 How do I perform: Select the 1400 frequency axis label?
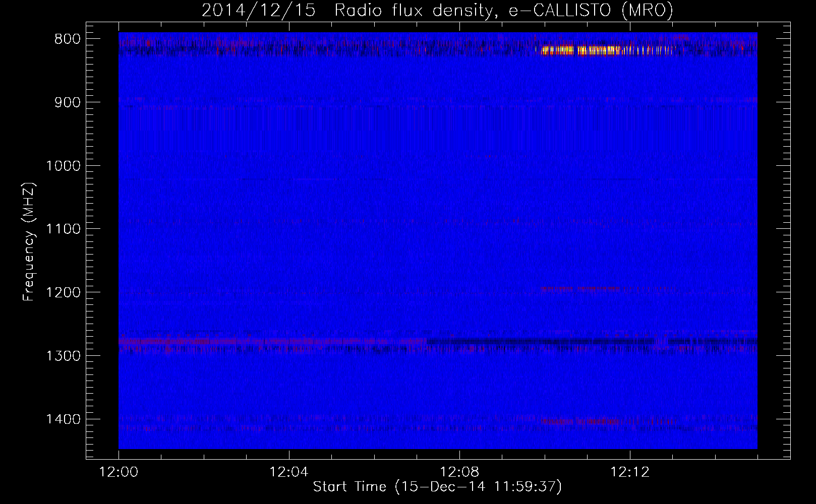63,419
